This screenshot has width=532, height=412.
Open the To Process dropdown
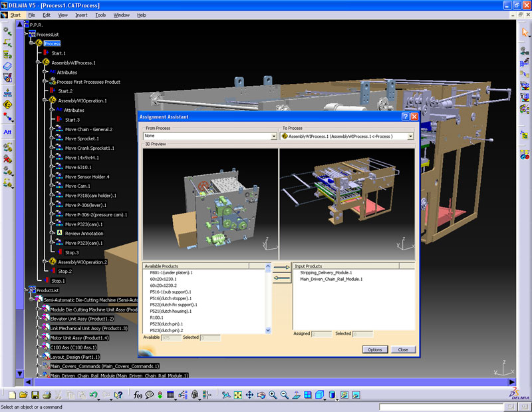click(x=410, y=136)
